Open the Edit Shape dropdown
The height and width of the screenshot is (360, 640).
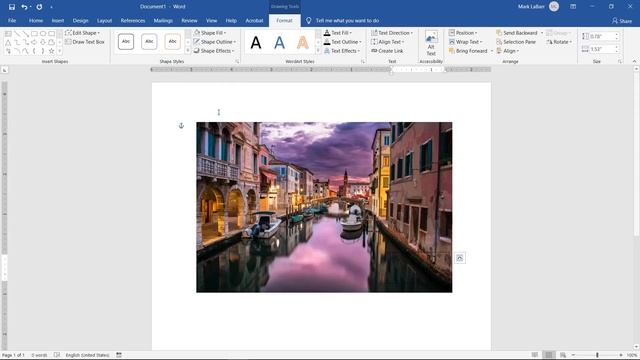click(x=82, y=33)
